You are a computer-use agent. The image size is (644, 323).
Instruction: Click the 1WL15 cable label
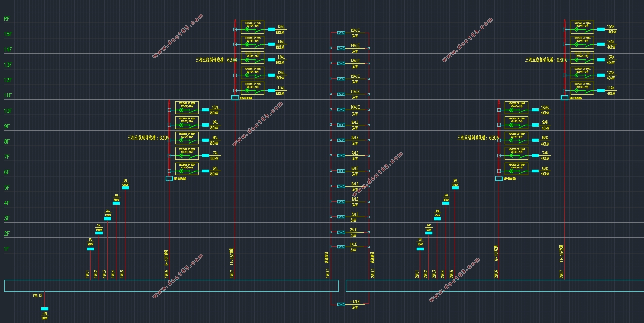[37, 296]
